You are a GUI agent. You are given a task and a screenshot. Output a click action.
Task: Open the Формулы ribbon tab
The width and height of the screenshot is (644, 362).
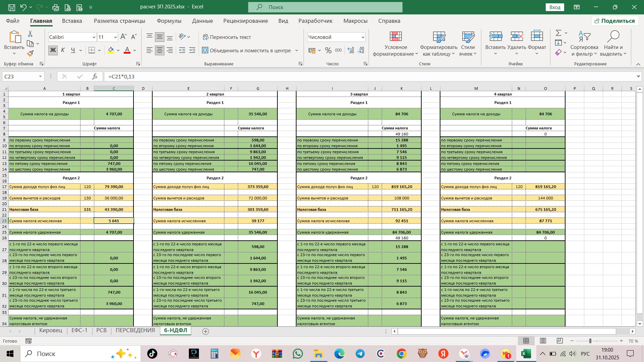click(169, 21)
